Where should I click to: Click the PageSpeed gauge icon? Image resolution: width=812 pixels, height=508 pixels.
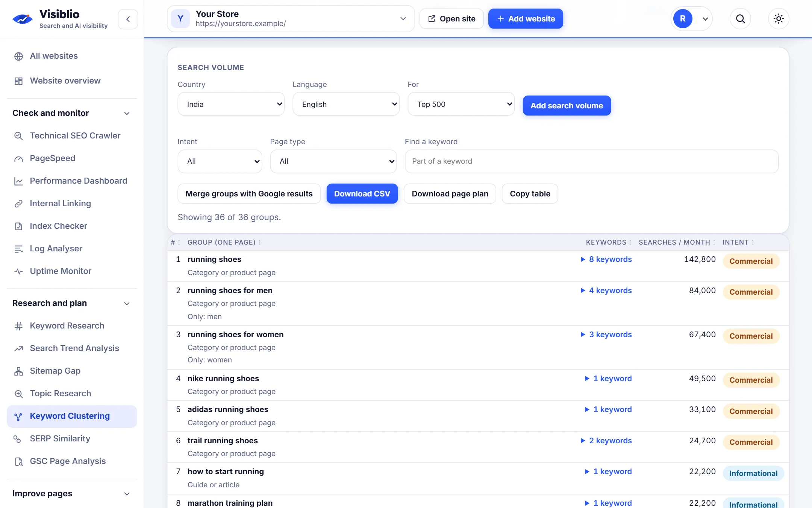click(x=18, y=158)
